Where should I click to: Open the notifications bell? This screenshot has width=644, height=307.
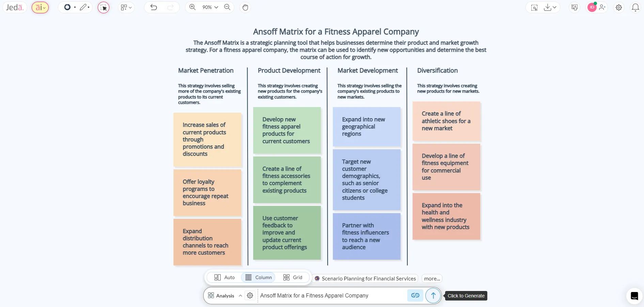pyautogui.click(x=635, y=7)
